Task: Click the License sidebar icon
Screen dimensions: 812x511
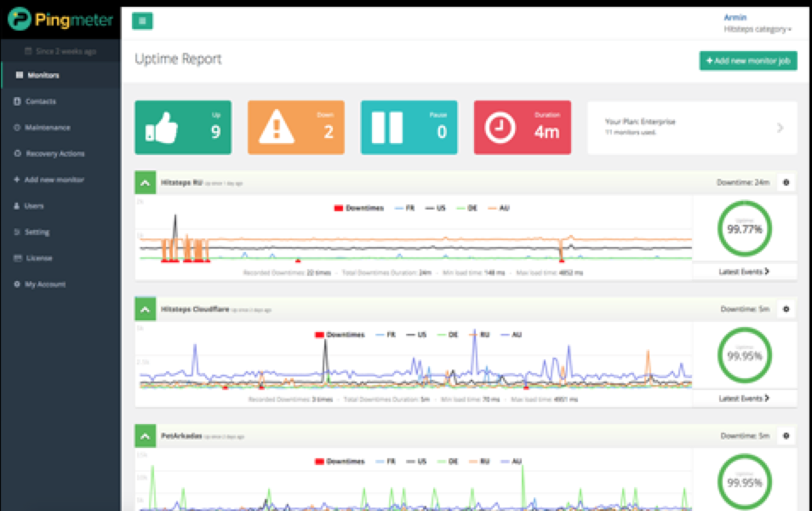Action: (x=18, y=258)
